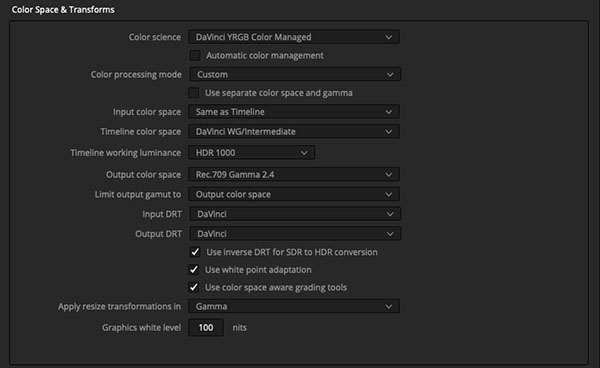600x368 pixels.
Task: Uncheck Use white point adaptation
Action: coord(194,270)
